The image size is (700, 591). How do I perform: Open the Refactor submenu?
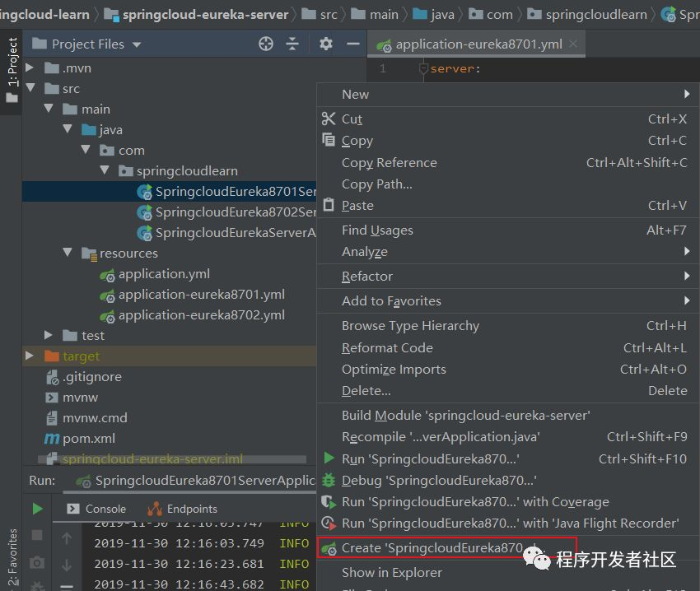(x=508, y=277)
